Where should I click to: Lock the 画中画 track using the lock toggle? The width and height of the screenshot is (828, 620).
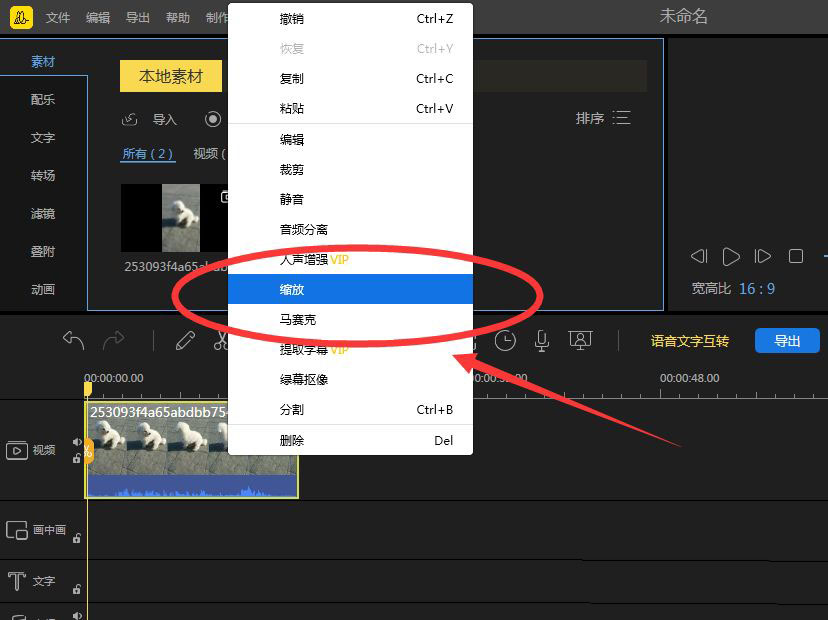pos(76,536)
